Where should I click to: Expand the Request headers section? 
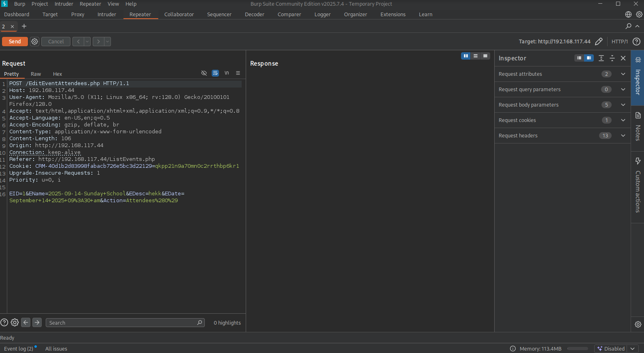623,135
